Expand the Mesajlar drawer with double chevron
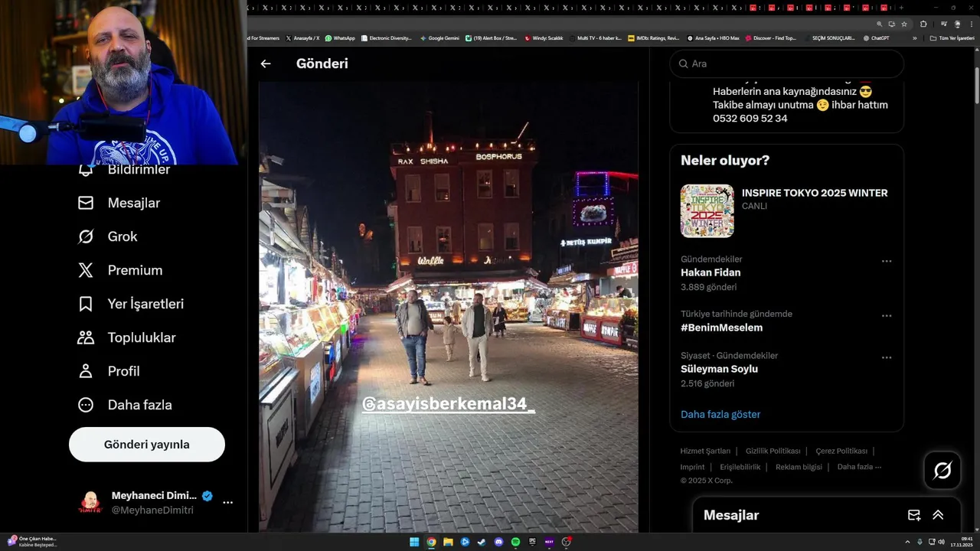The width and height of the screenshot is (980, 551). click(x=938, y=515)
